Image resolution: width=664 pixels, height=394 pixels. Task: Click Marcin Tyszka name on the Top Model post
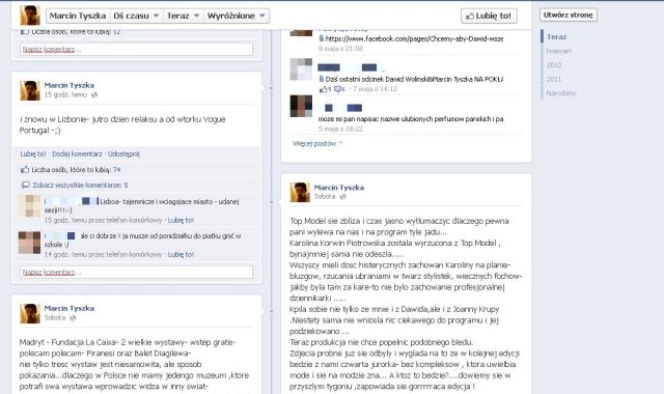click(339, 187)
